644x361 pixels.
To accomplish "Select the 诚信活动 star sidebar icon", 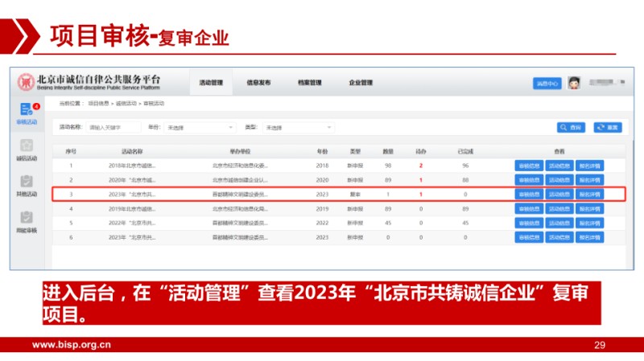I will 27,147.
